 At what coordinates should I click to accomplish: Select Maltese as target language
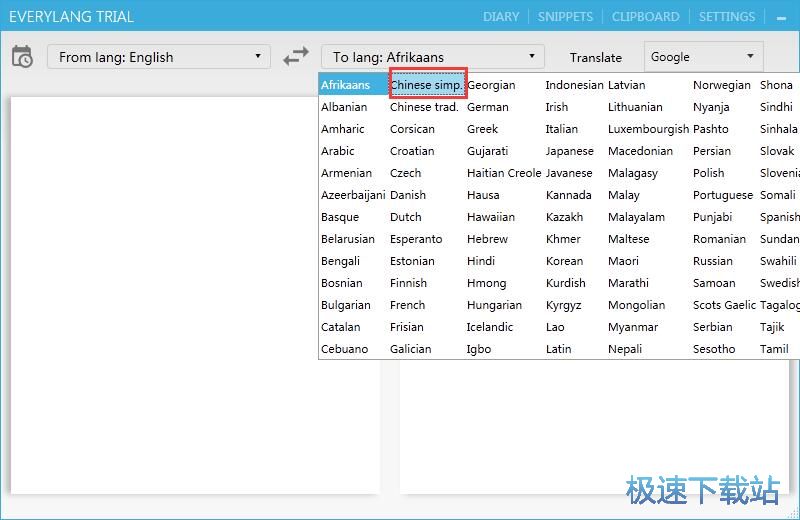point(629,238)
